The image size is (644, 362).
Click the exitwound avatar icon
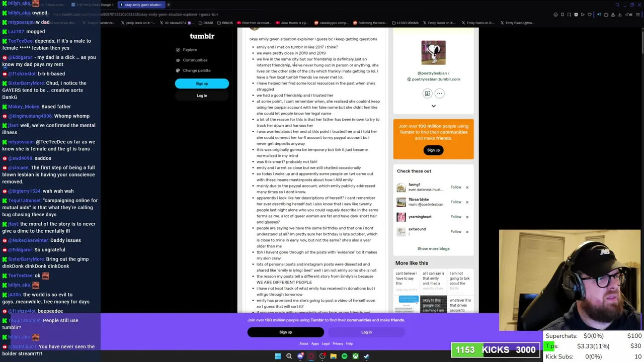(x=401, y=232)
